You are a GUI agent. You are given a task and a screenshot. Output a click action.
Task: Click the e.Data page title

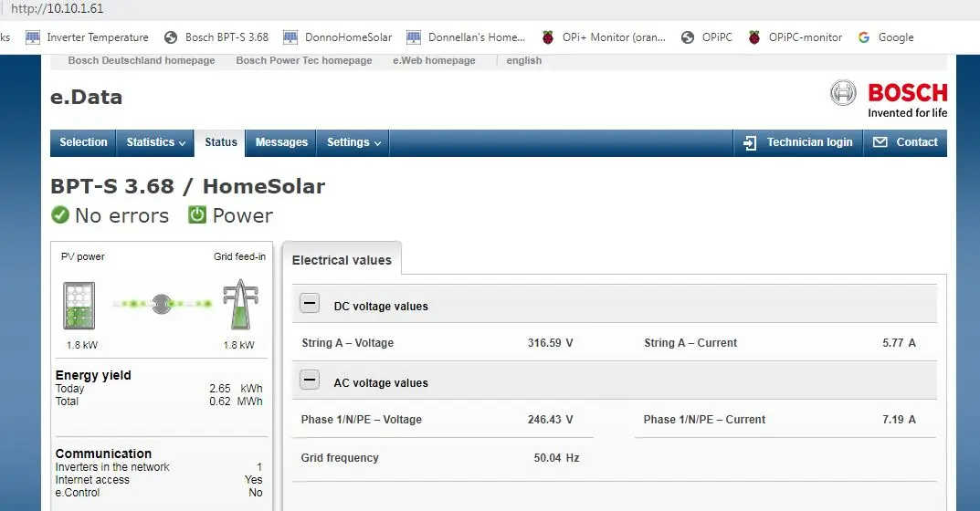click(x=86, y=97)
